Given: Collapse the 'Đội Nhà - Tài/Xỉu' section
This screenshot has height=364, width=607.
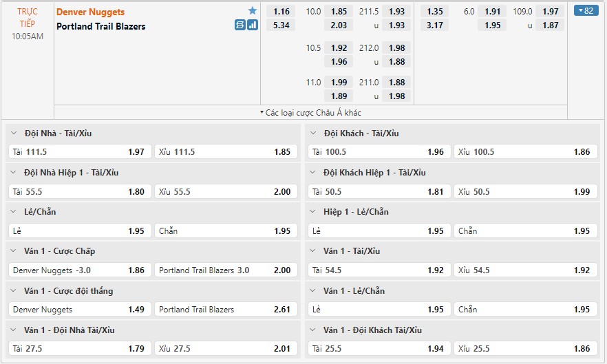Looking at the screenshot, I should pos(15,133).
